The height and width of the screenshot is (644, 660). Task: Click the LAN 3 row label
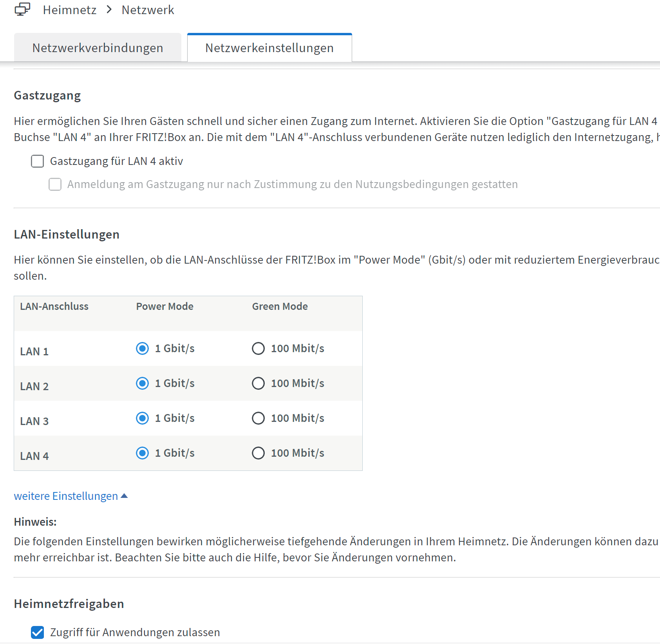(34, 421)
